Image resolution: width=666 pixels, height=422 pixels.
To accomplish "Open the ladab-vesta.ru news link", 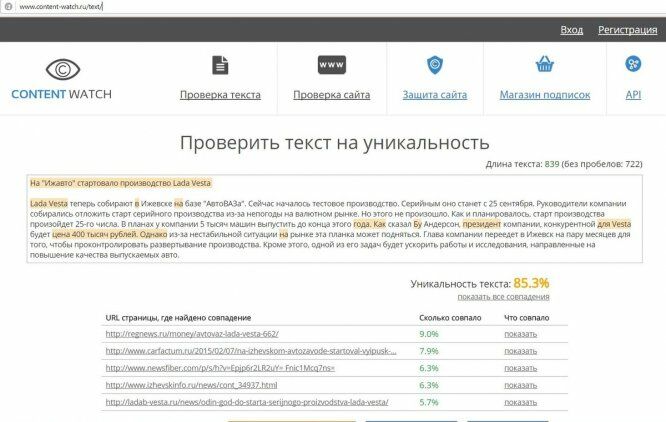I will pos(247,402).
